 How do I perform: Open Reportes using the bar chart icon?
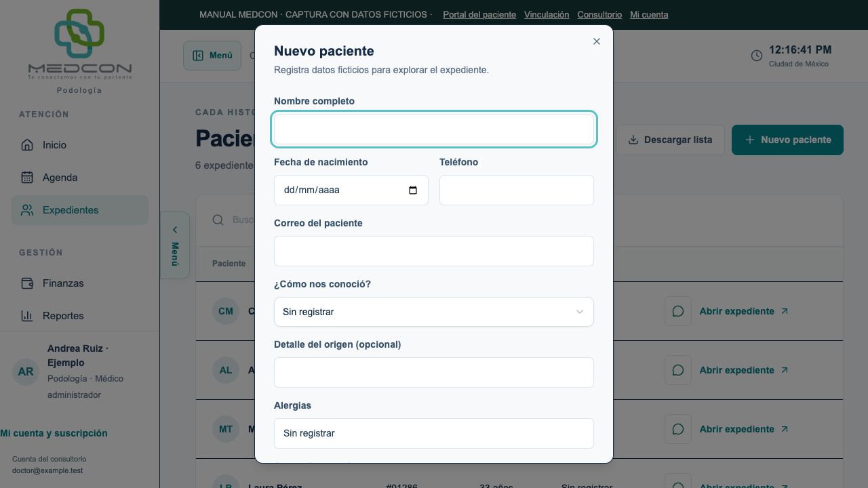coord(27,316)
